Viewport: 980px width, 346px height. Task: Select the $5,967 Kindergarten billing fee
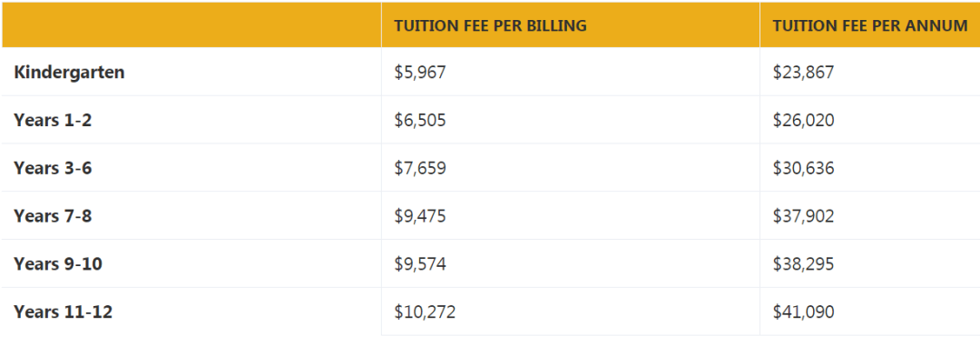click(x=420, y=73)
